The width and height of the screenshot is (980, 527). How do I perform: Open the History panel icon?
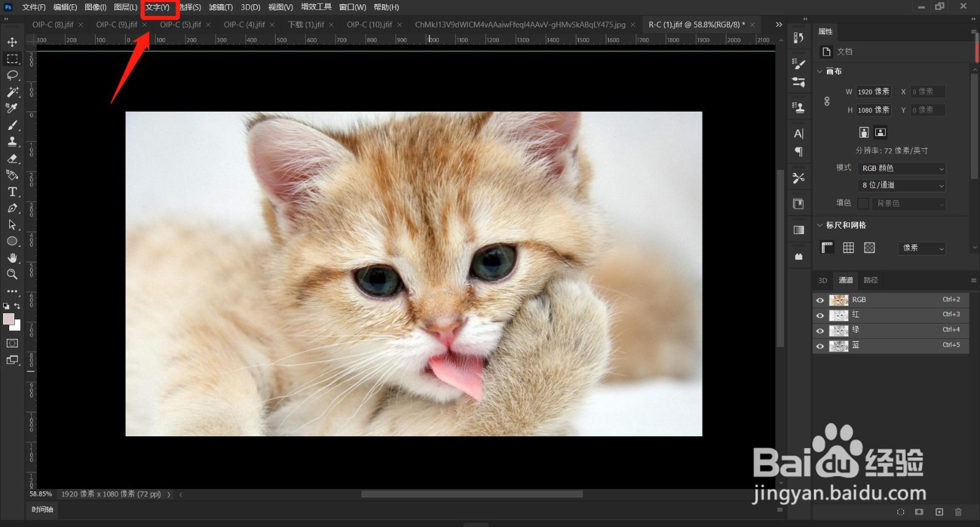click(798, 38)
